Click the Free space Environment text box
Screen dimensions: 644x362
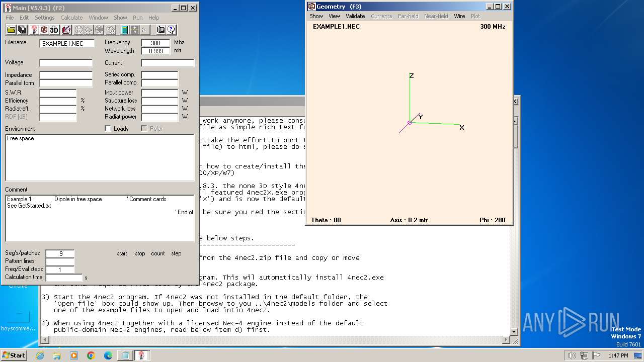[x=100, y=157]
